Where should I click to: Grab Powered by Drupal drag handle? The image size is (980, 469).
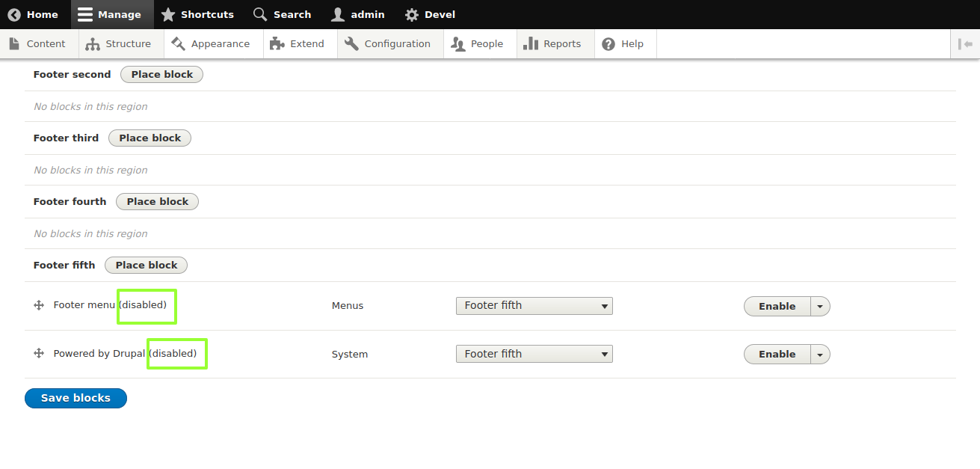pyautogui.click(x=39, y=354)
